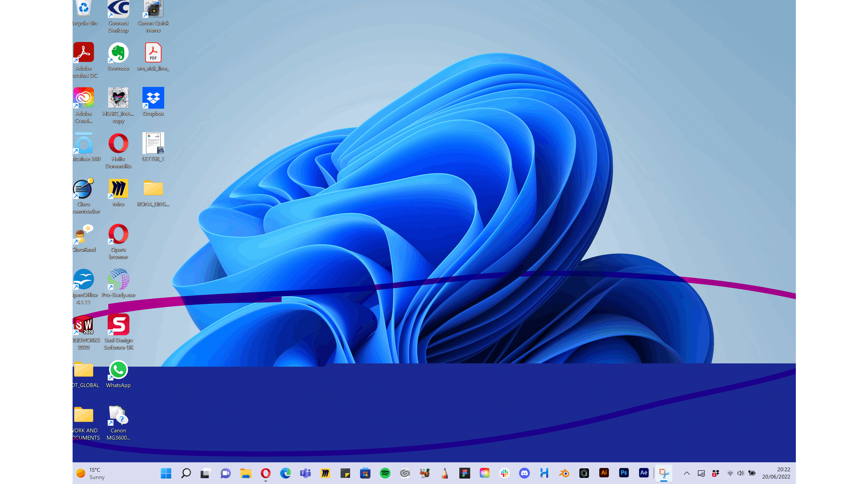868x484 pixels.
Task: Launch Adobe Photoshop from taskbar
Action: point(624,473)
